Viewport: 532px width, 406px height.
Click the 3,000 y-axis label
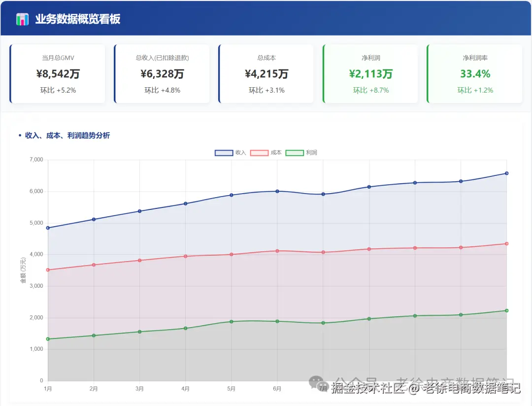click(x=36, y=286)
